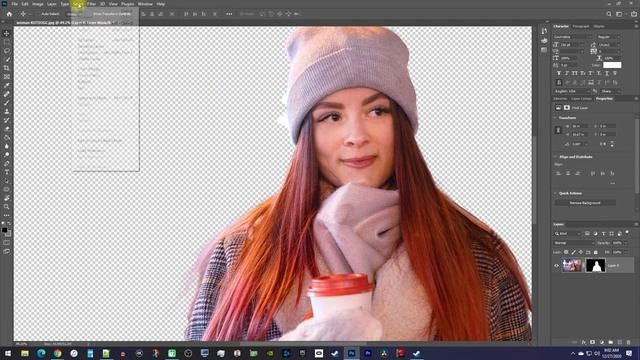Select the Eyedropper tool
The image size is (640, 360).
(x=7, y=85)
